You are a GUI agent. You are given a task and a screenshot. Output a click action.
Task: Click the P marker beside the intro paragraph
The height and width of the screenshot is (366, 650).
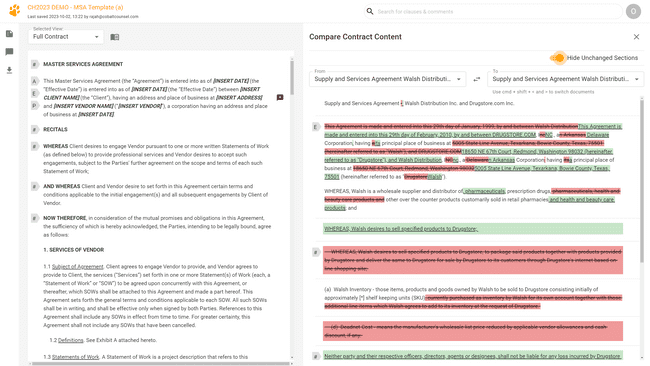click(35, 106)
